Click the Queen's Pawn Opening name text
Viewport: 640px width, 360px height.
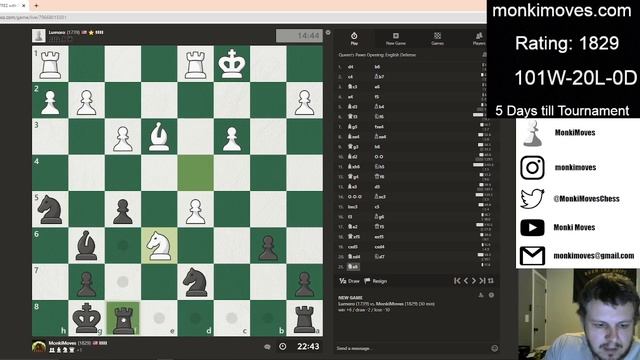pyautogui.click(x=377, y=55)
